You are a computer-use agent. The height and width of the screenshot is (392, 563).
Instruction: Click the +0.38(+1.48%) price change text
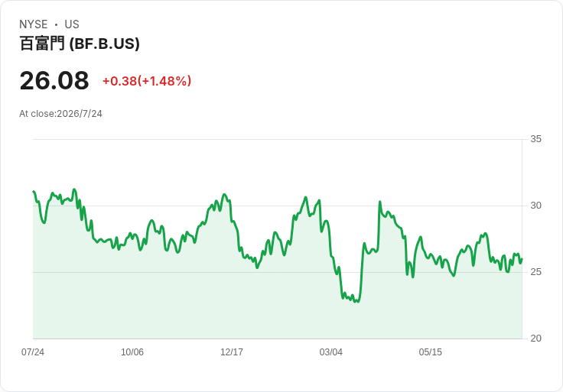(x=147, y=81)
